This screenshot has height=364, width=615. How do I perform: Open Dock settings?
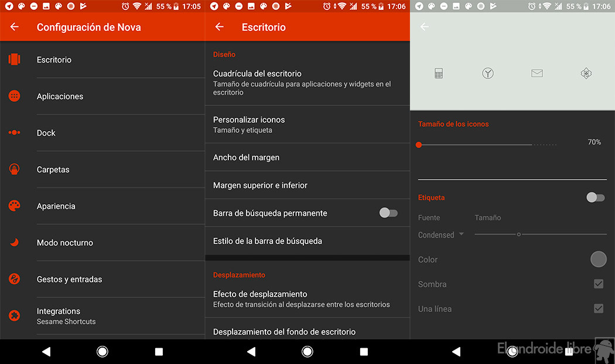point(102,132)
